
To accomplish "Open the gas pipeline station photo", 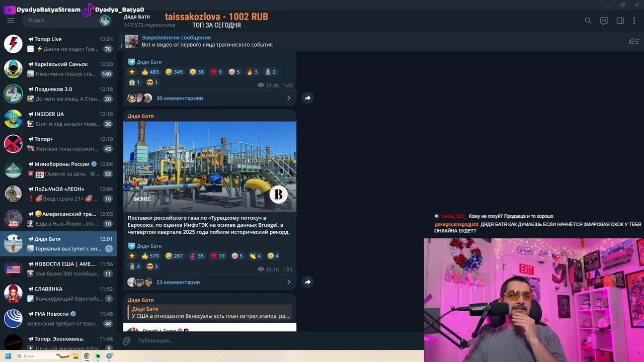I will pyautogui.click(x=210, y=167).
